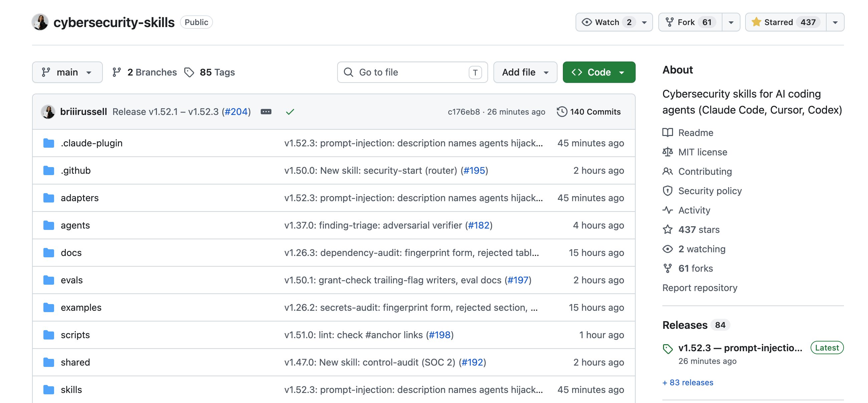Click the briiirussell avatar in commit header
The width and height of the screenshot is (868, 403).
point(48,112)
